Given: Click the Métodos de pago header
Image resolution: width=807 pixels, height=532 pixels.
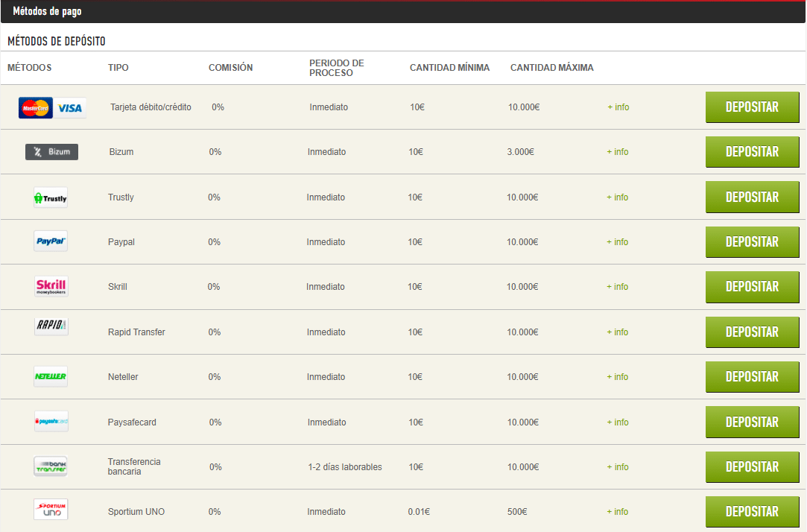Looking at the screenshot, I should coord(47,12).
